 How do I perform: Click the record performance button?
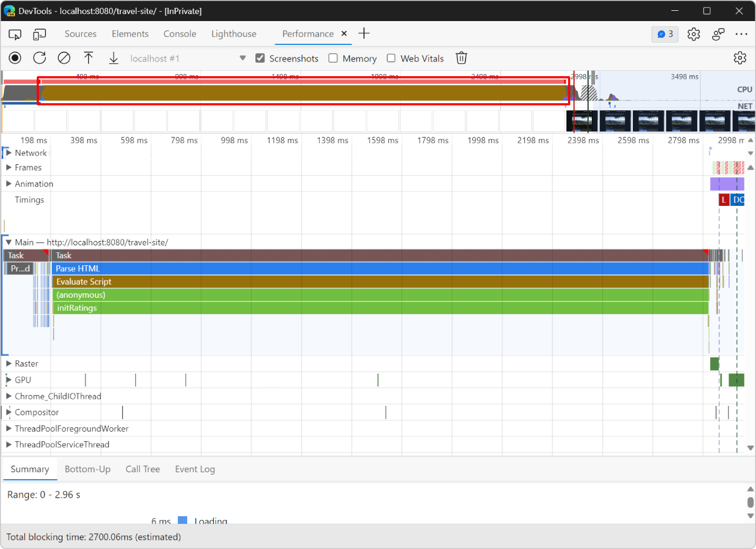pyautogui.click(x=15, y=58)
